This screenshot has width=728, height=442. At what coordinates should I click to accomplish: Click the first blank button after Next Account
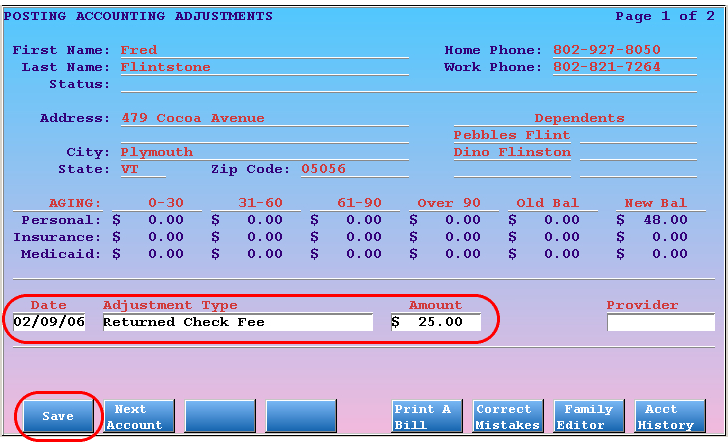coord(220,416)
